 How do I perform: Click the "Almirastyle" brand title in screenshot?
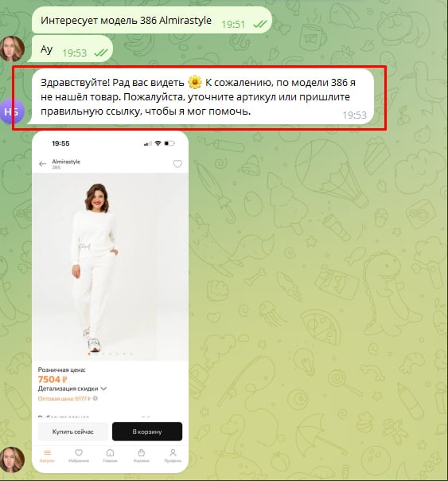tap(66, 162)
